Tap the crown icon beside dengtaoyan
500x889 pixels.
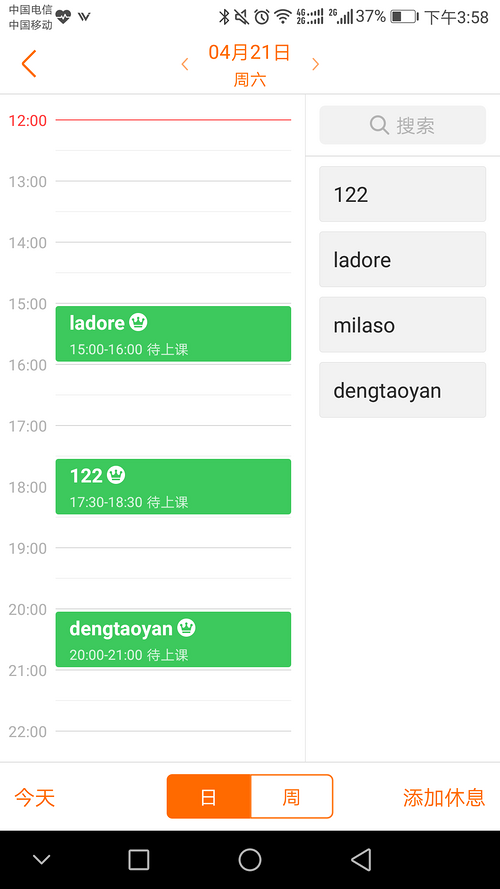pyautogui.click(x=187, y=628)
